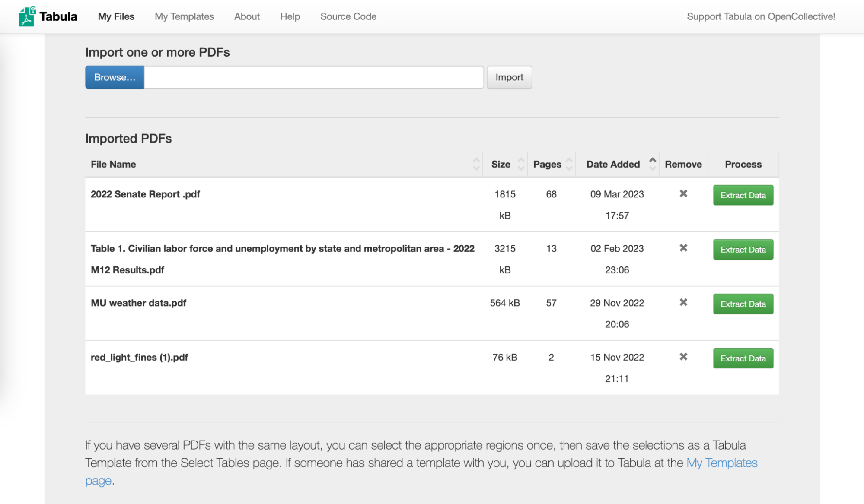Click the Tabula logo icon
This screenshot has height=504, width=864.
(x=27, y=16)
